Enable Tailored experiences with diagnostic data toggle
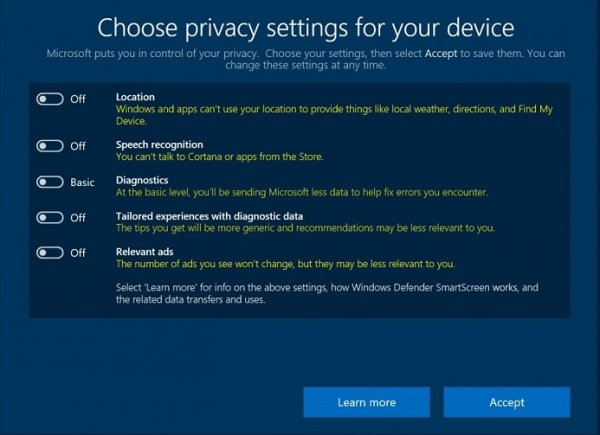The height and width of the screenshot is (435, 600). click(x=50, y=217)
